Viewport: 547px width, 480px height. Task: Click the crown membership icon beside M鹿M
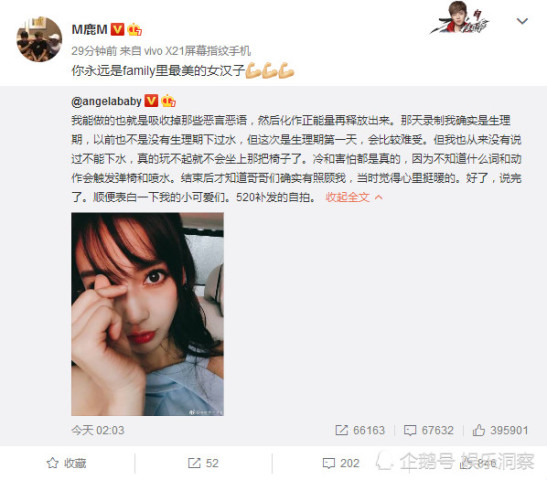pos(134,29)
